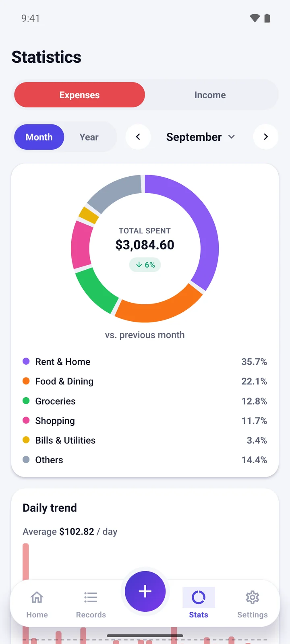Switch to the Expenses view
290x644 pixels.
(x=79, y=95)
